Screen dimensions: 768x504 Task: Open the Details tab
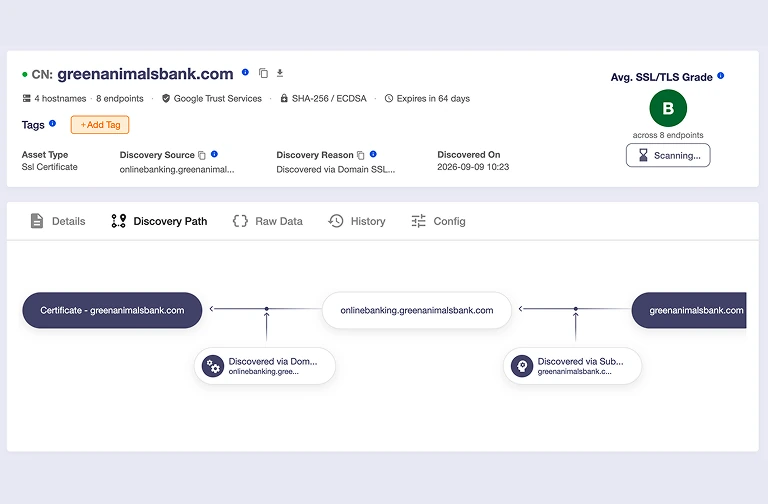coord(58,221)
